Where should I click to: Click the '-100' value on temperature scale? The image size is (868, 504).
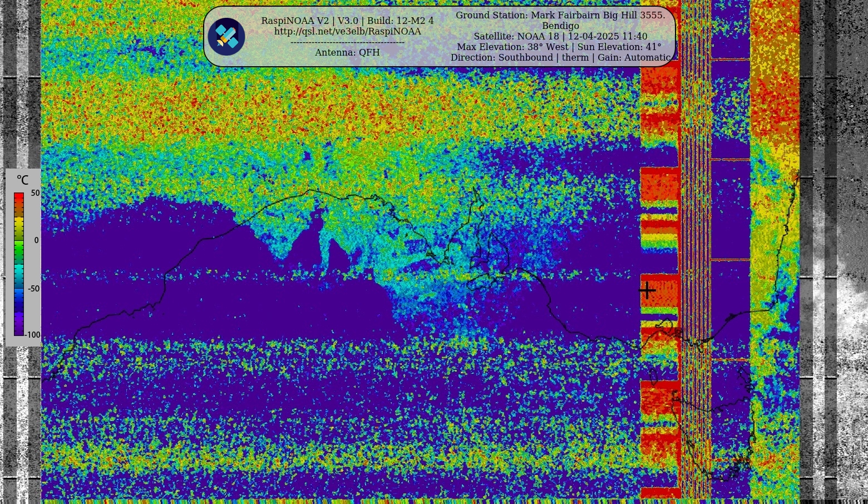point(33,335)
